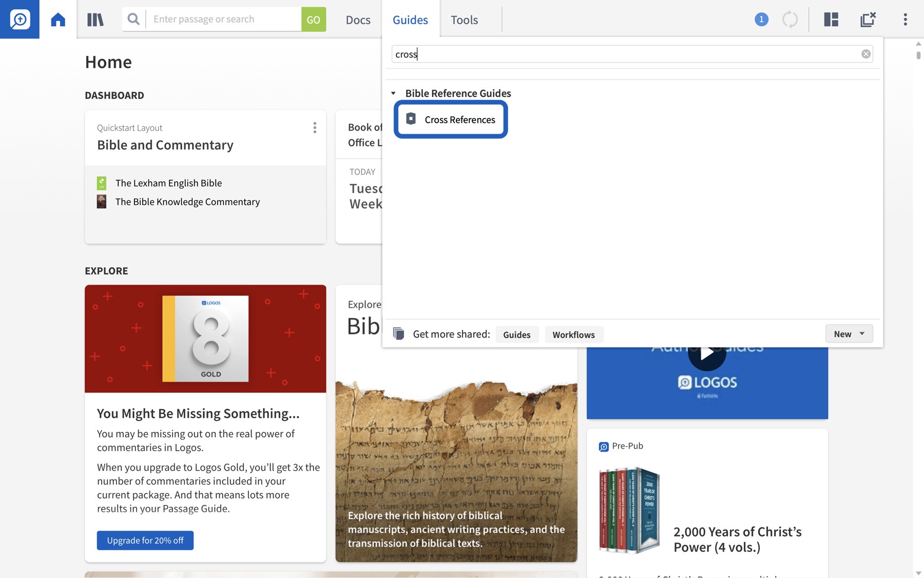The image size is (924, 578).
Task: Click the search magnifying glass icon
Action: [x=133, y=19]
